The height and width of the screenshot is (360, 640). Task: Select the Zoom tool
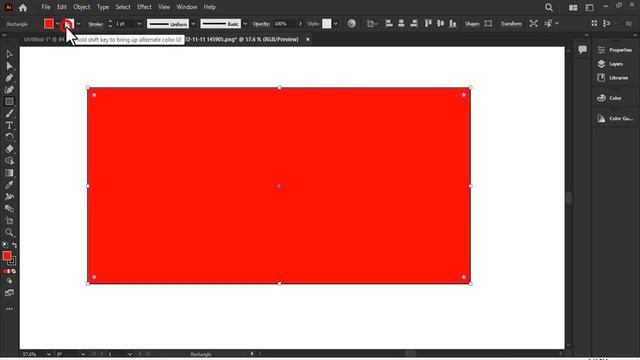(9, 232)
